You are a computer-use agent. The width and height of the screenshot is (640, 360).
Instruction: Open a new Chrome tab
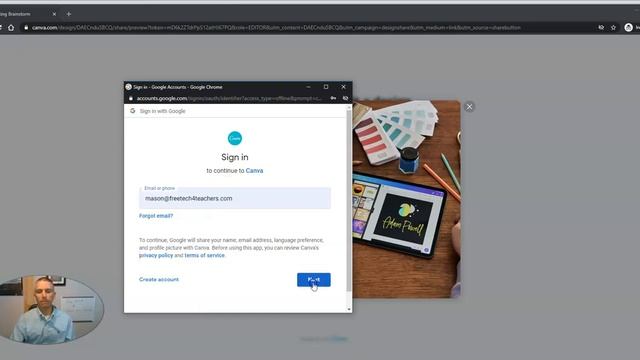coord(69,14)
